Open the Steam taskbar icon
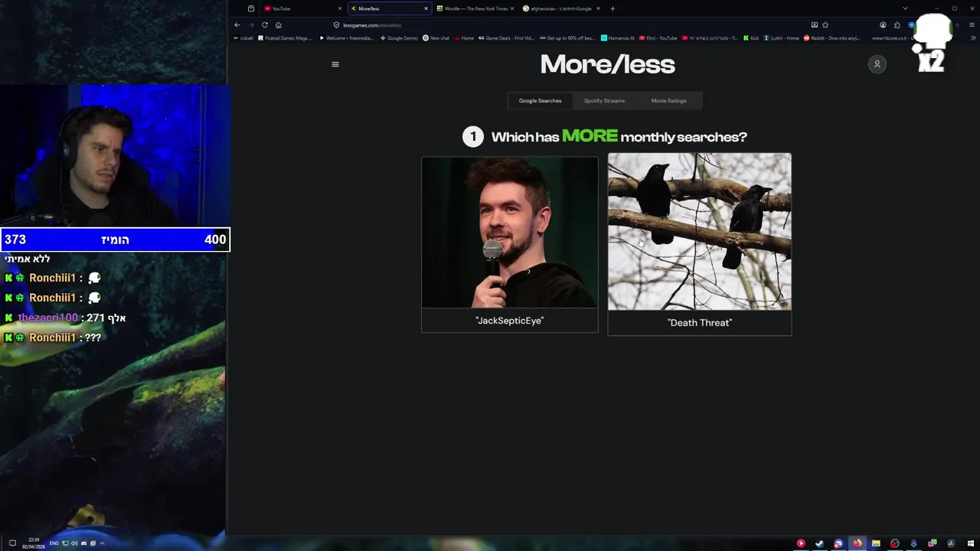The height and width of the screenshot is (551, 980). (819, 543)
